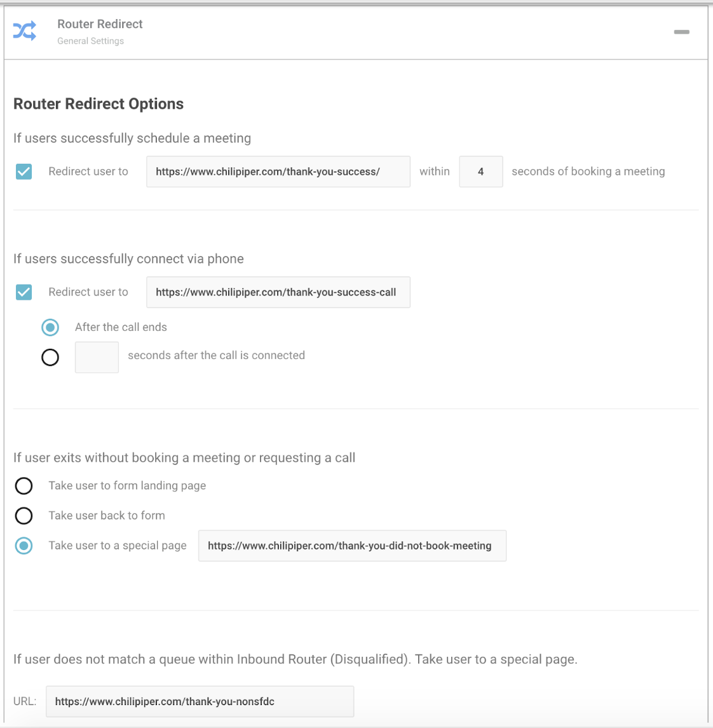Click 'If users successfully connect via phone' text

pyautogui.click(x=128, y=259)
